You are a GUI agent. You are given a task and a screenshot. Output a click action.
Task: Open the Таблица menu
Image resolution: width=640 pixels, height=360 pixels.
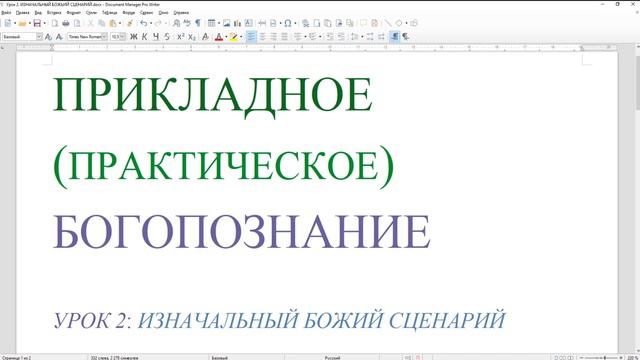pyautogui.click(x=109, y=13)
